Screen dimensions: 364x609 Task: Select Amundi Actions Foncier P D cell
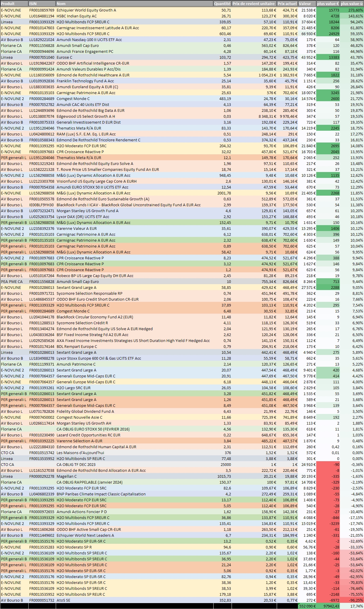tap(135, 512)
